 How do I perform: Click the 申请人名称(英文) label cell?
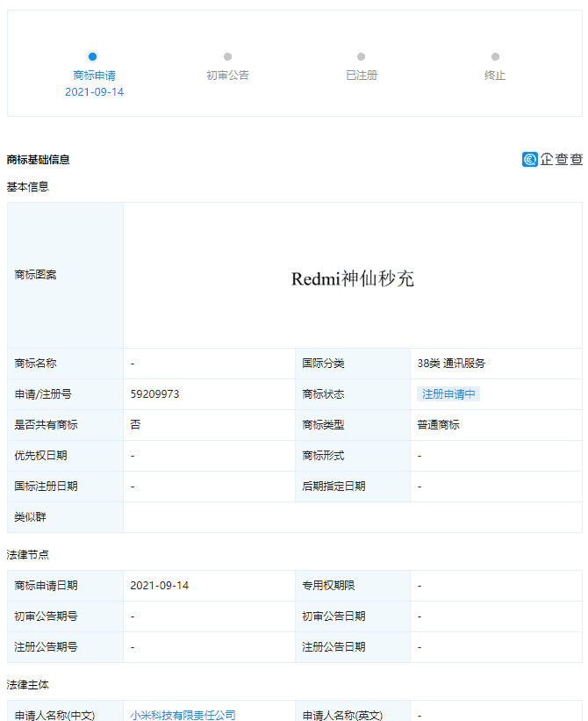(352, 710)
